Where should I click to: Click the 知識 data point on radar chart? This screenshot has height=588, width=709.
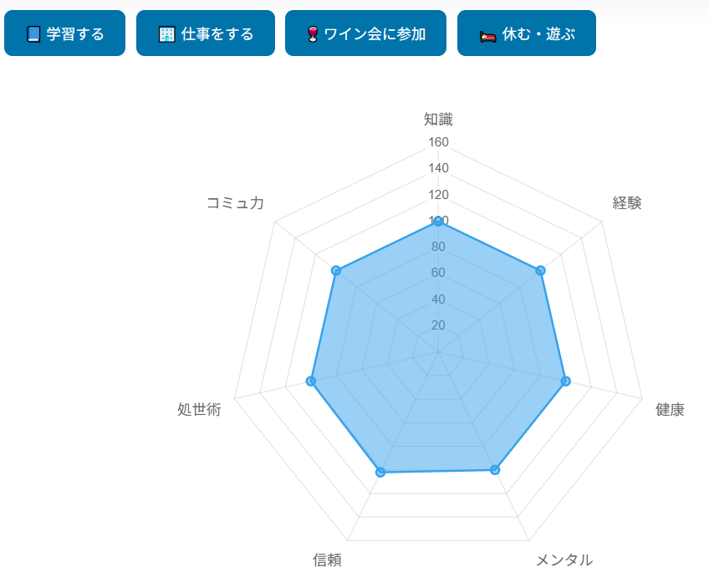pos(438,222)
